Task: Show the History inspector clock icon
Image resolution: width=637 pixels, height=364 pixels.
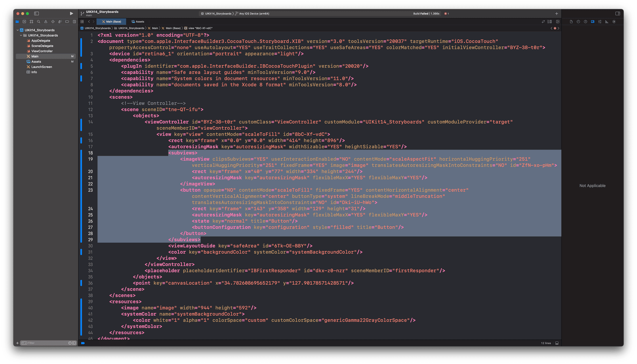Action: point(578,22)
